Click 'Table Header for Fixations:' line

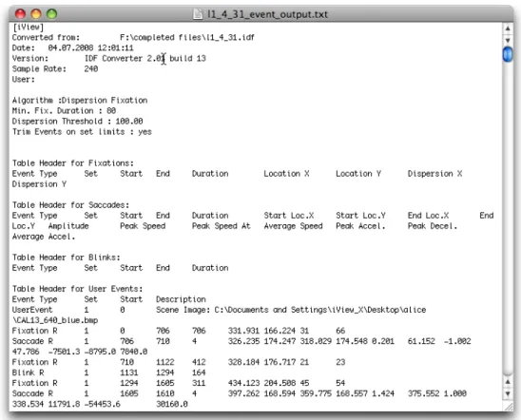point(73,163)
